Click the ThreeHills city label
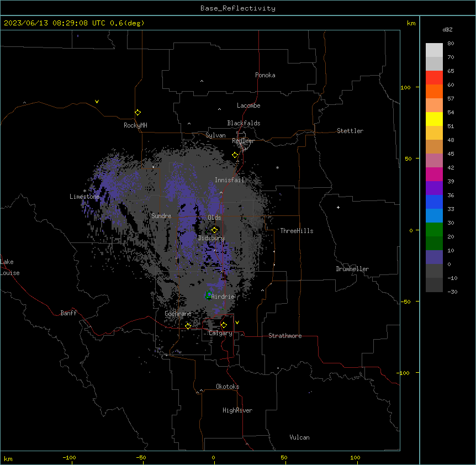Viewport: 476px width, 465px height. coord(297,231)
